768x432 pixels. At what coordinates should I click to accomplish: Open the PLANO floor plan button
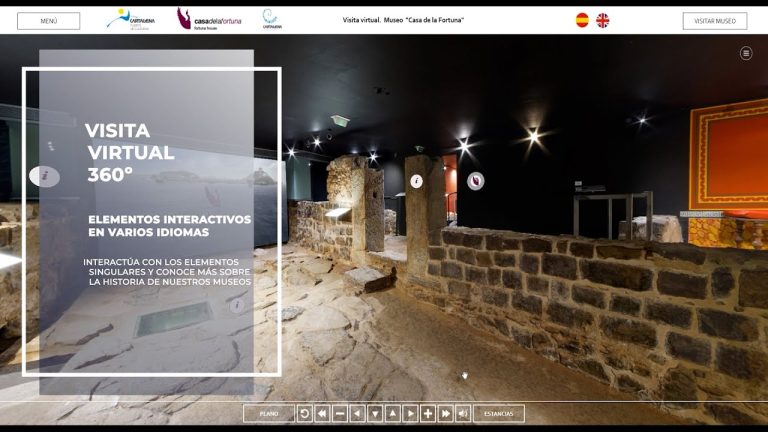point(269,414)
